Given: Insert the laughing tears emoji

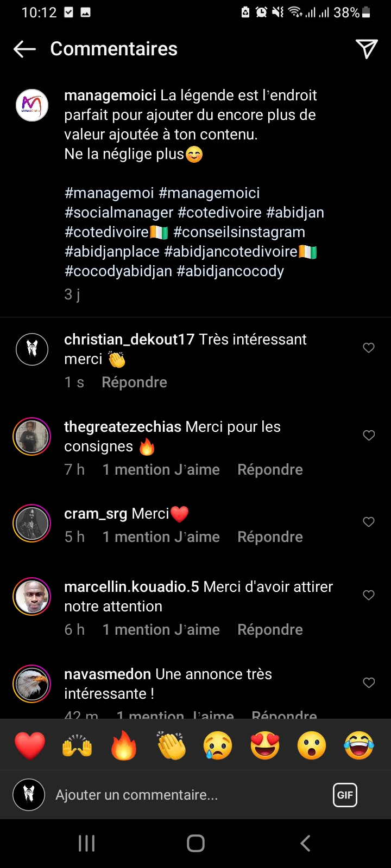Looking at the screenshot, I should tap(359, 745).
